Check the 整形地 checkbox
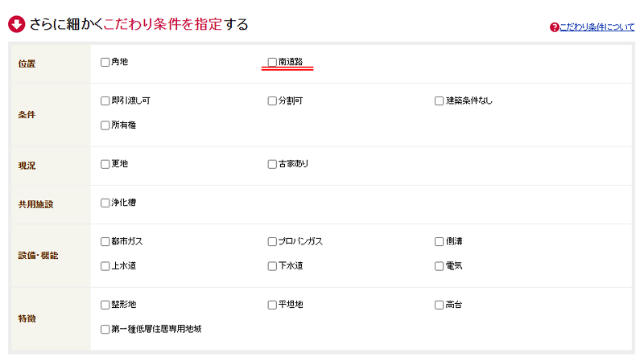Viewport: 644px width, 361px height. point(105,305)
